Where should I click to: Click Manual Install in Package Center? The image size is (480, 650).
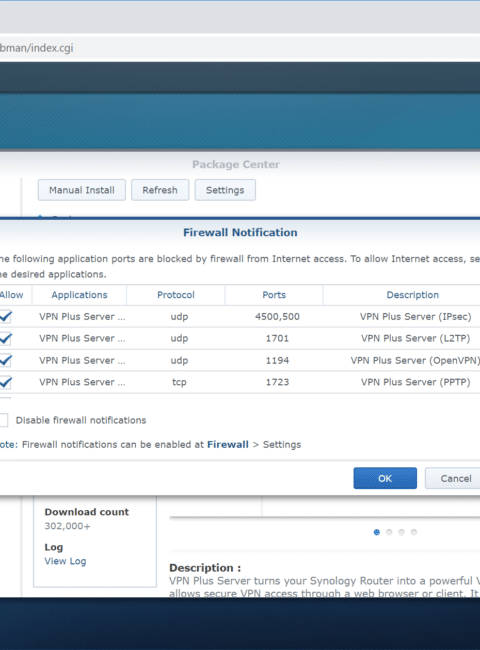coord(82,190)
